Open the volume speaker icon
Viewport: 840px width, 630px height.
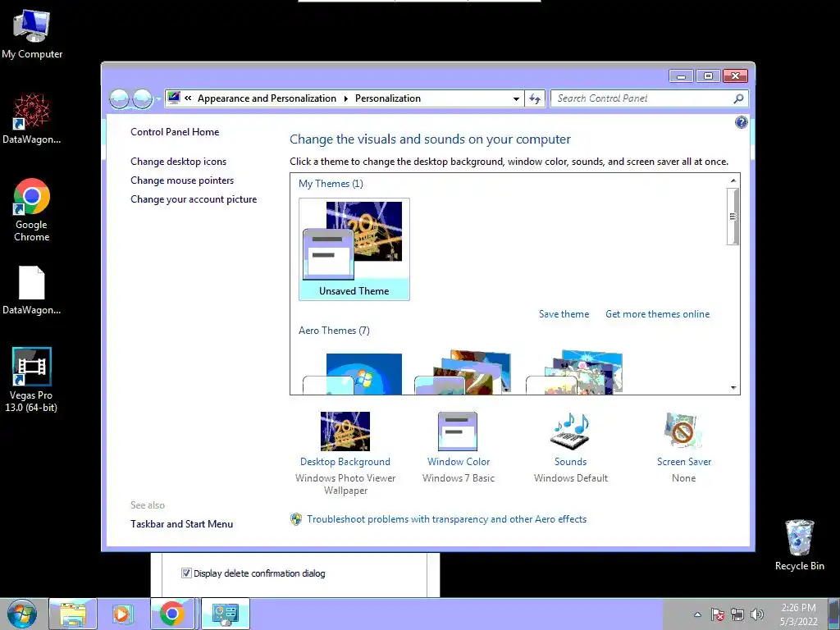point(757,614)
